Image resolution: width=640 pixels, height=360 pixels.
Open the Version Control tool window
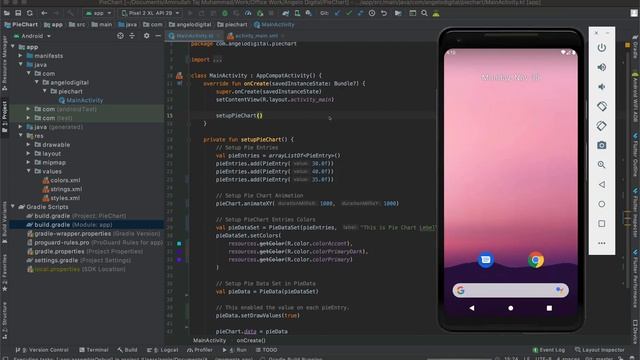tap(42, 350)
